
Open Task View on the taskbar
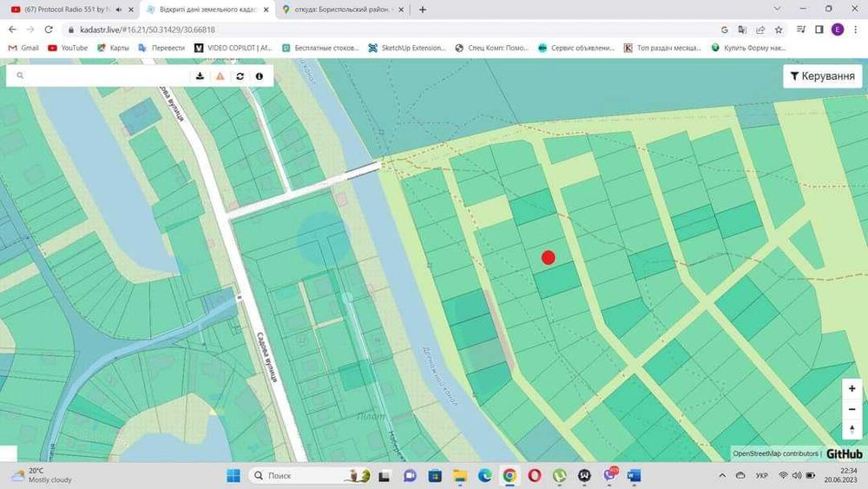[385, 476]
